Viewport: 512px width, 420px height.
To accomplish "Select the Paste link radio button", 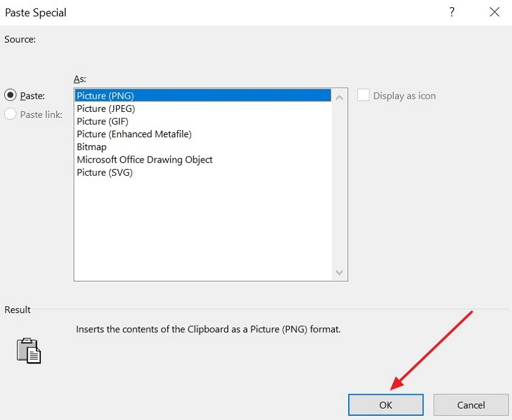I will pyautogui.click(x=9, y=114).
